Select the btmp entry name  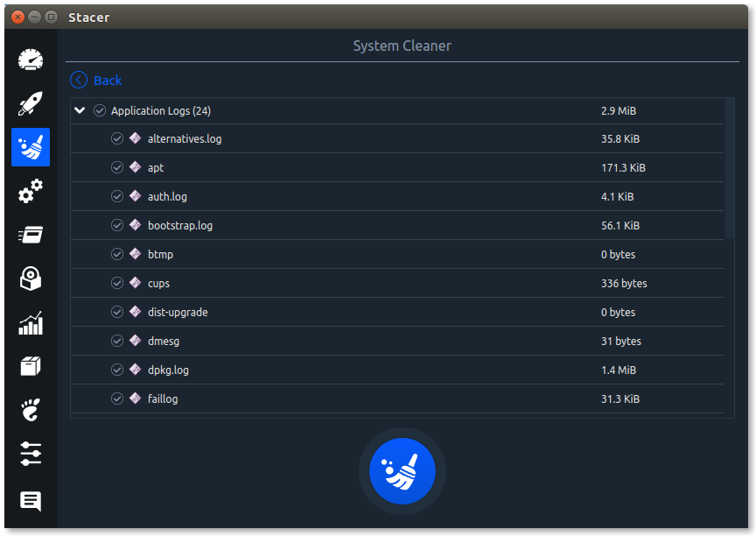160,255
